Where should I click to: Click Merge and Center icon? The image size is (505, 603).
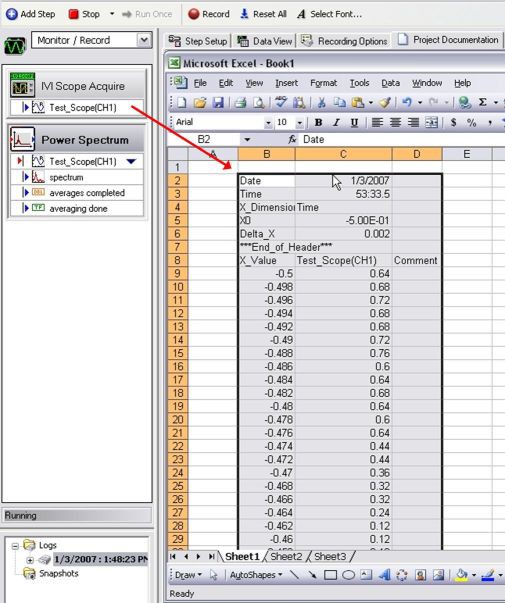[x=431, y=123]
